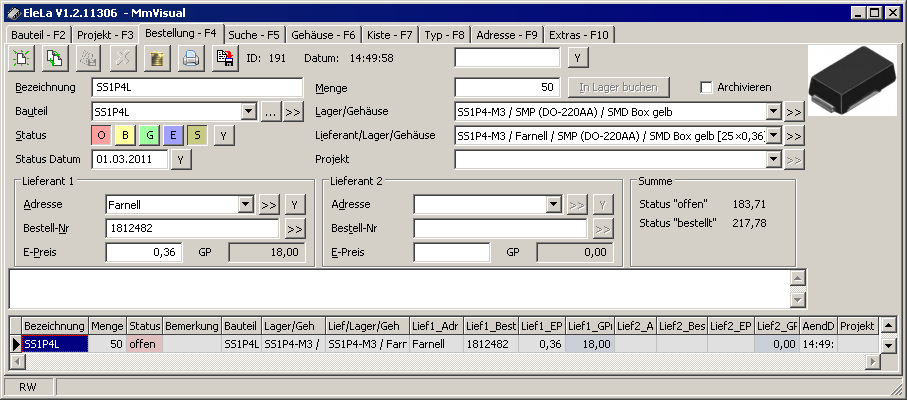Filter by Status Datum with its Y button
The height and width of the screenshot is (400, 907).
(181, 160)
